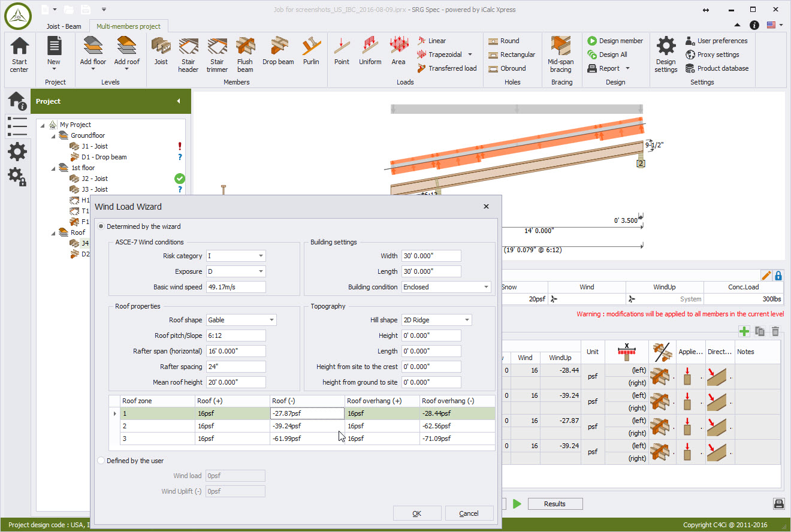
Task: Click the Roof pitch/Slope field
Action: coord(236,335)
